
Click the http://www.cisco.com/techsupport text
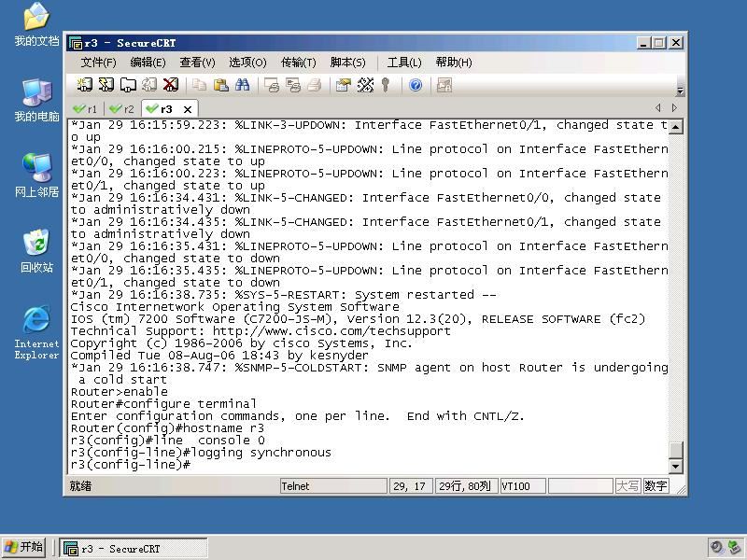pyautogui.click(x=331, y=331)
